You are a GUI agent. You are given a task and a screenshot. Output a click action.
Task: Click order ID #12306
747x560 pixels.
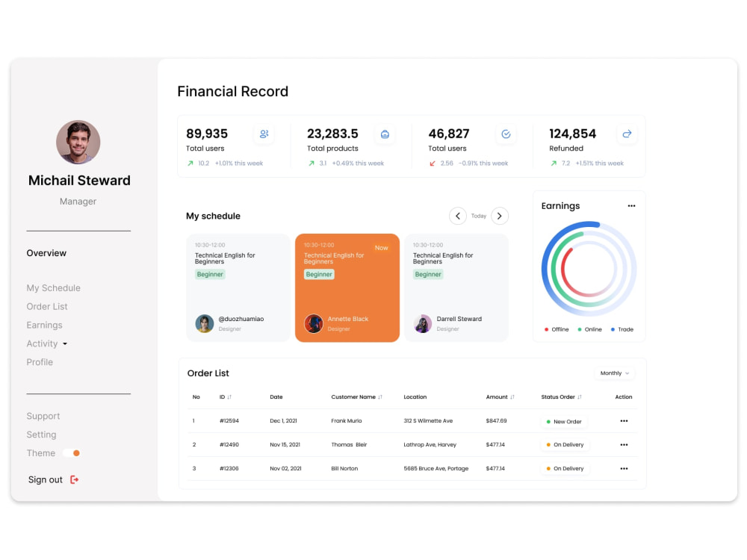pos(229,469)
